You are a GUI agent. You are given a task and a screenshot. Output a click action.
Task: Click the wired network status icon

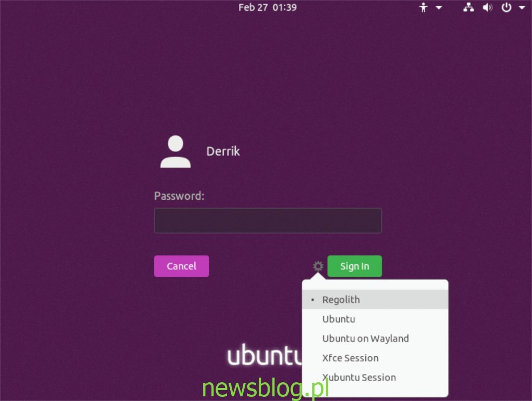[x=469, y=7]
